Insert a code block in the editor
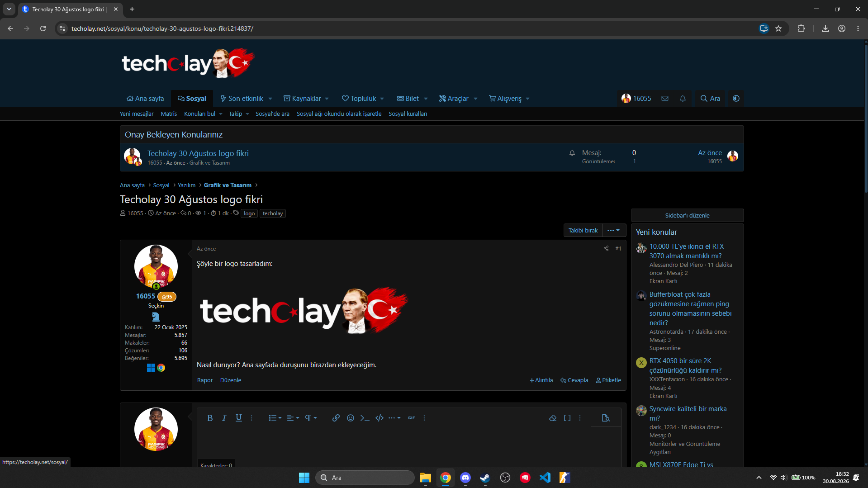868x488 pixels. pyautogui.click(x=379, y=418)
